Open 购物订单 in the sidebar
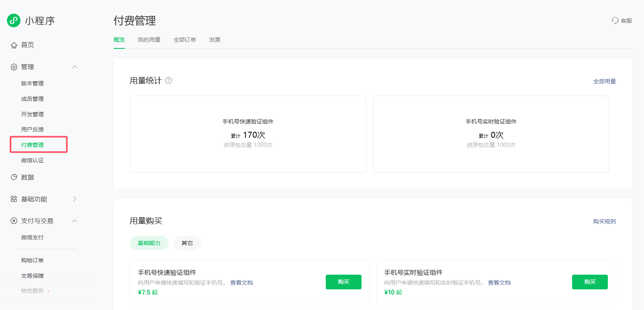This screenshot has width=644, height=310. point(32,260)
